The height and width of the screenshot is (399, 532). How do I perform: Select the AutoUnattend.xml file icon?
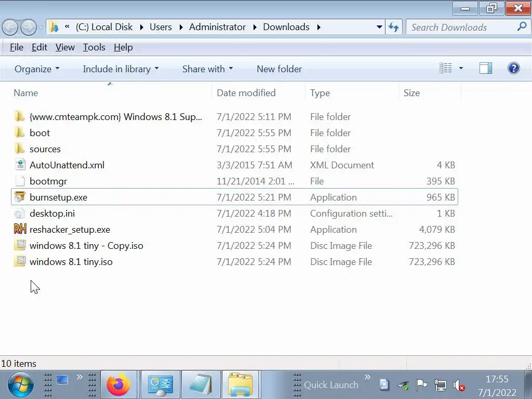click(x=20, y=165)
